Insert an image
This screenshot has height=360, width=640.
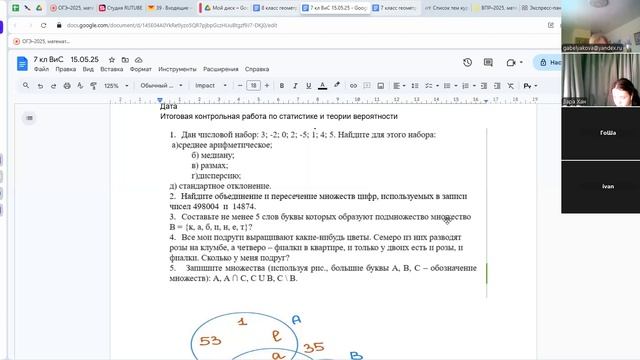[380, 86]
